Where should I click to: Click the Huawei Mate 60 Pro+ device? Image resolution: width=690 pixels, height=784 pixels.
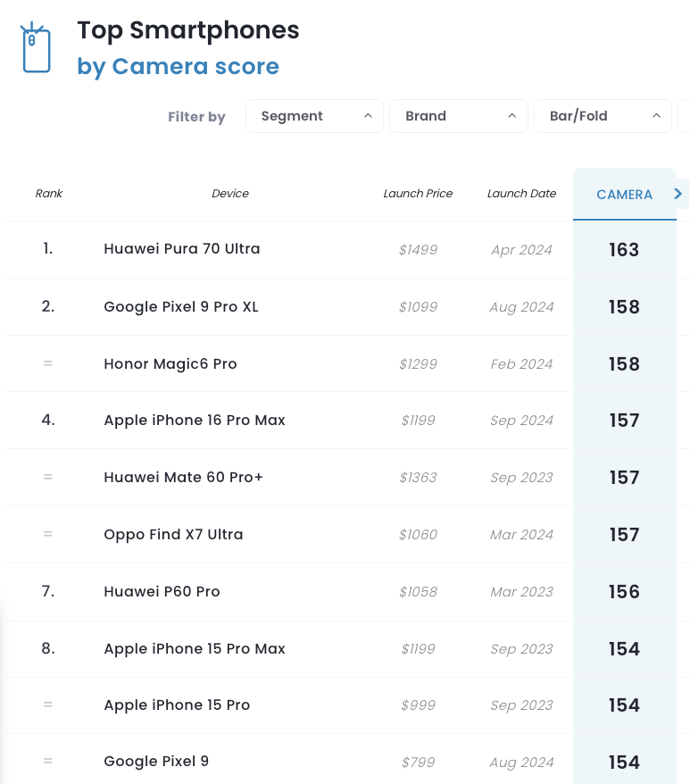tap(183, 477)
